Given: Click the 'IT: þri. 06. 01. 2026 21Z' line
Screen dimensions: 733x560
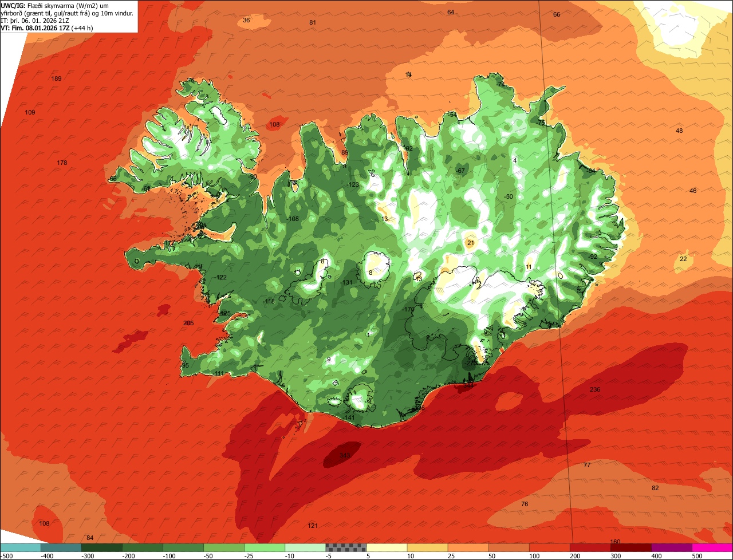Looking at the screenshot, I should (x=35, y=20).
